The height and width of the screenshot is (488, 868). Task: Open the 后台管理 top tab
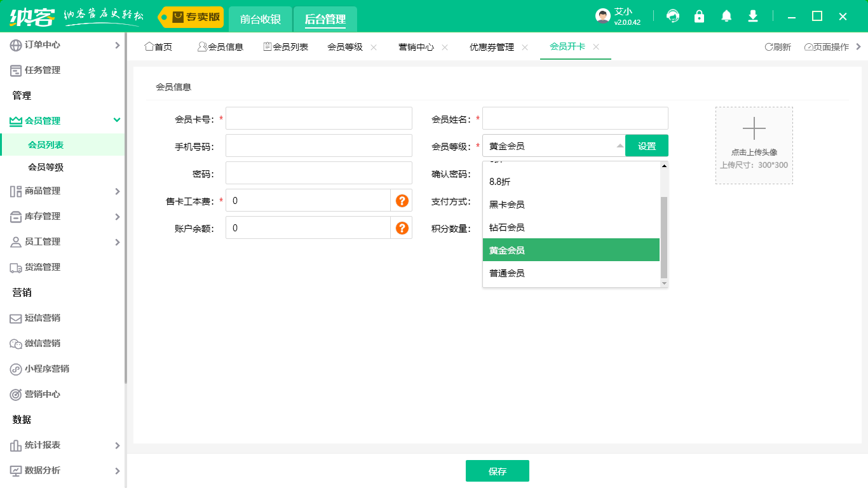325,19
